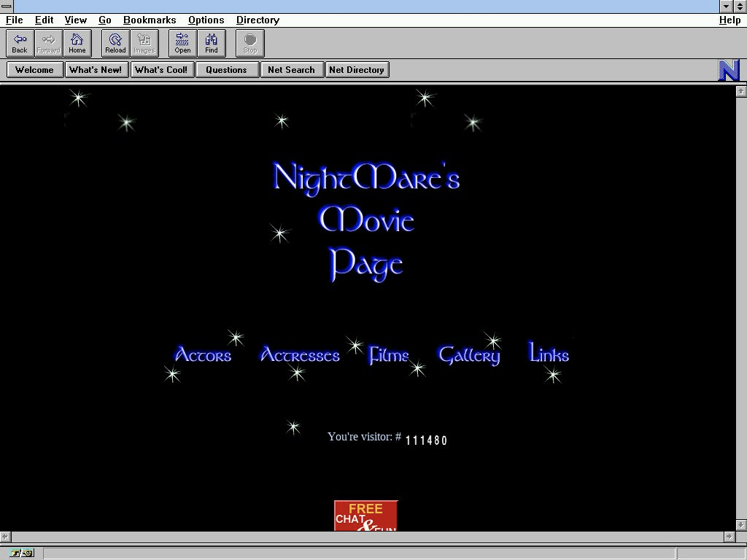Image resolution: width=747 pixels, height=560 pixels.
Task: Open the Options menu
Action: pyautogui.click(x=206, y=20)
